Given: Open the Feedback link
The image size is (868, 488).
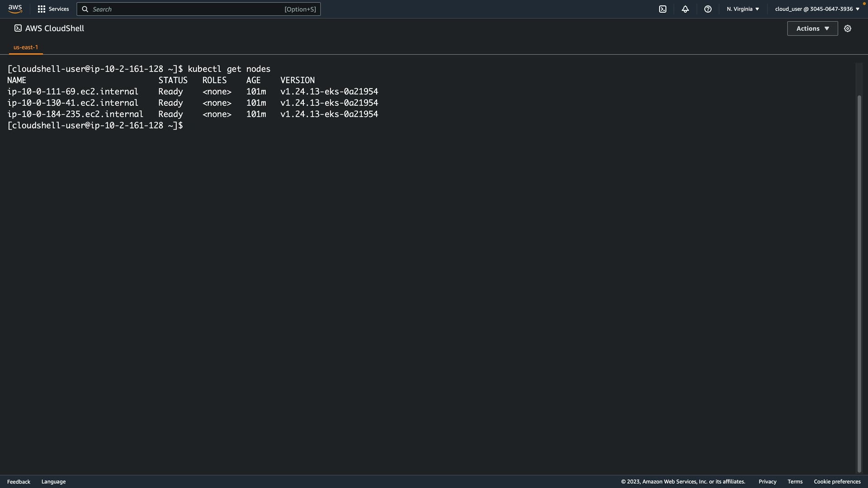Looking at the screenshot, I should [19, 482].
